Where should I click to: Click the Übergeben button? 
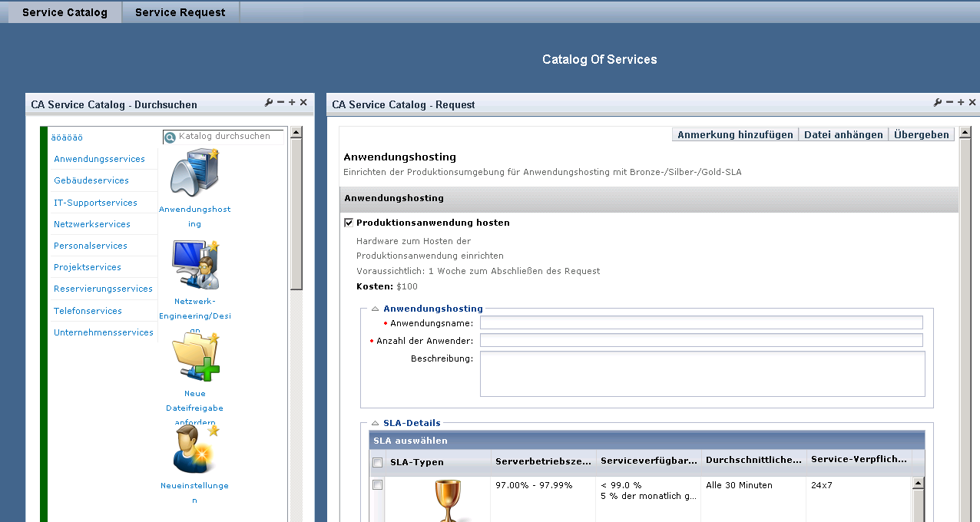(922, 134)
